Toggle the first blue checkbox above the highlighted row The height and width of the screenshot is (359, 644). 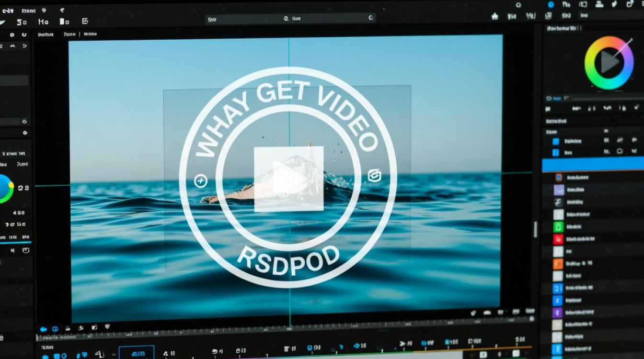556,141
